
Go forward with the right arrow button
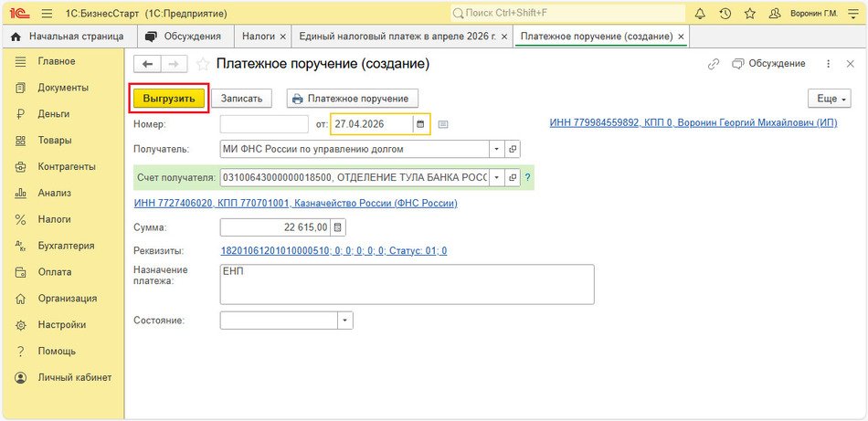[x=174, y=64]
